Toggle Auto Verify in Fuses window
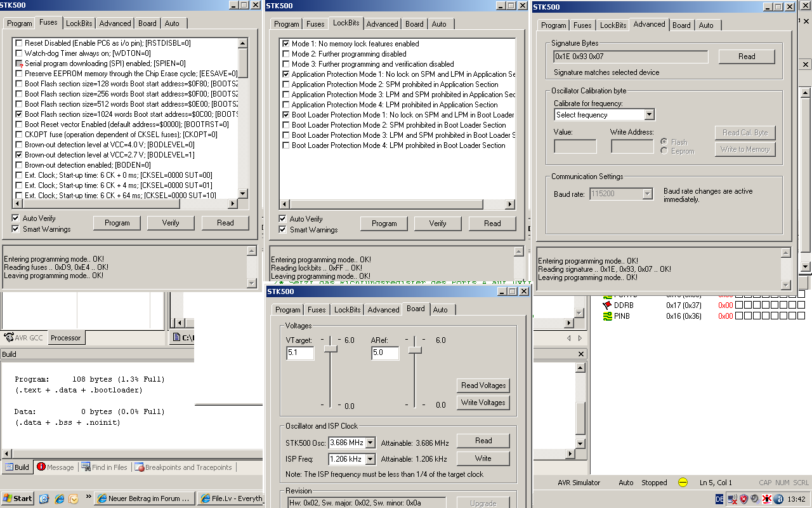The image size is (812, 508). click(15, 218)
